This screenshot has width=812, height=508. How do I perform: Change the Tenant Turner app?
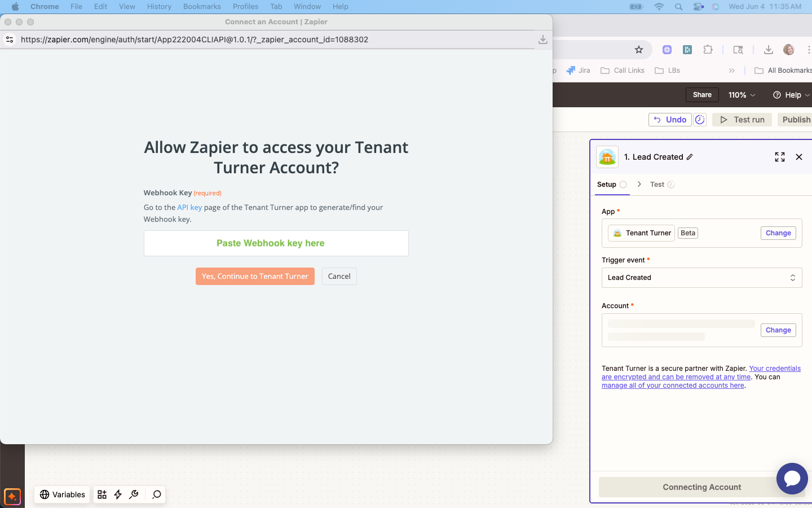tap(778, 233)
